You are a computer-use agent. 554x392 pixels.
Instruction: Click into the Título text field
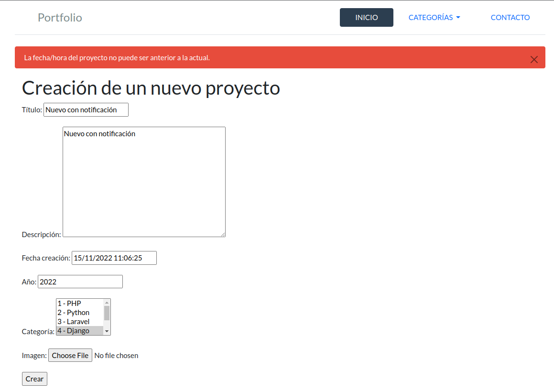tap(86, 109)
